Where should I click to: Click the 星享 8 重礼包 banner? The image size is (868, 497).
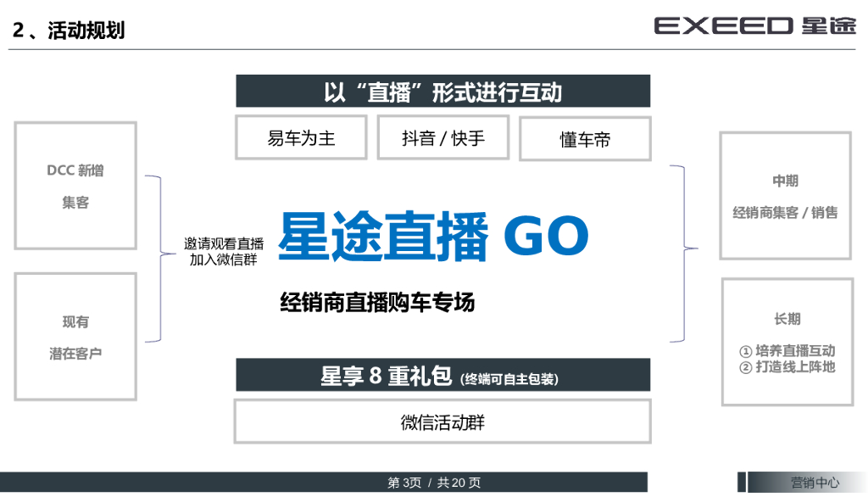click(x=442, y=375)
